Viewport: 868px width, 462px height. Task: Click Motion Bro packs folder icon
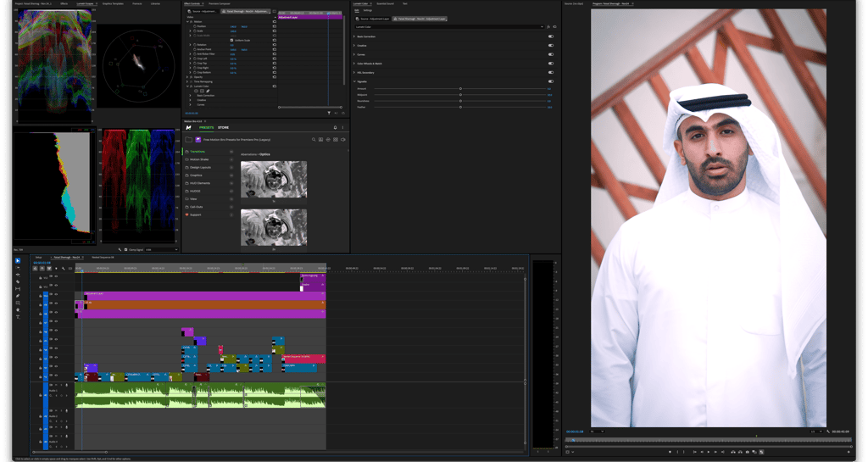pyautogui.click(x=189, y=140)
